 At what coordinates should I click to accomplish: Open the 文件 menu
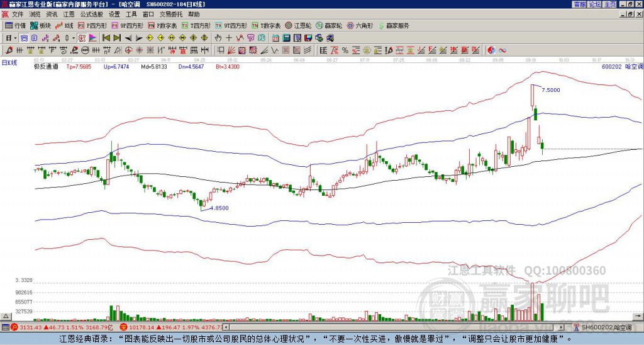pos(17,14)
